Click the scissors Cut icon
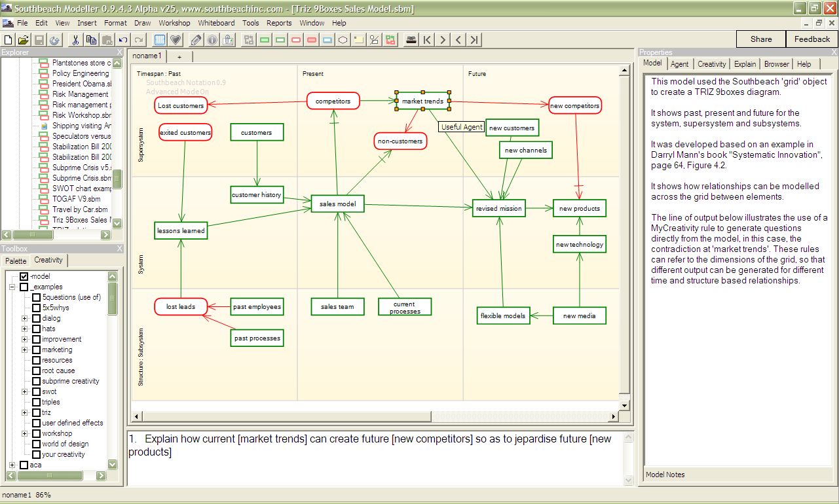Image resolution: width=839 pixels, height=504 pixels. tap(76, 40)
